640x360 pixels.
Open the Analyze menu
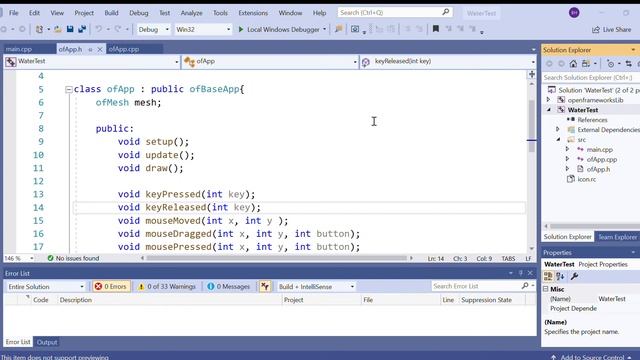tap(191, 13)
